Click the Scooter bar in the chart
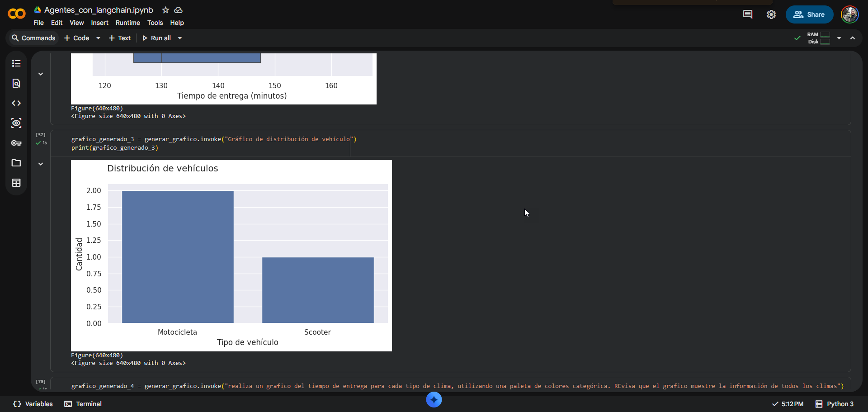 click(x=318, y=290)
